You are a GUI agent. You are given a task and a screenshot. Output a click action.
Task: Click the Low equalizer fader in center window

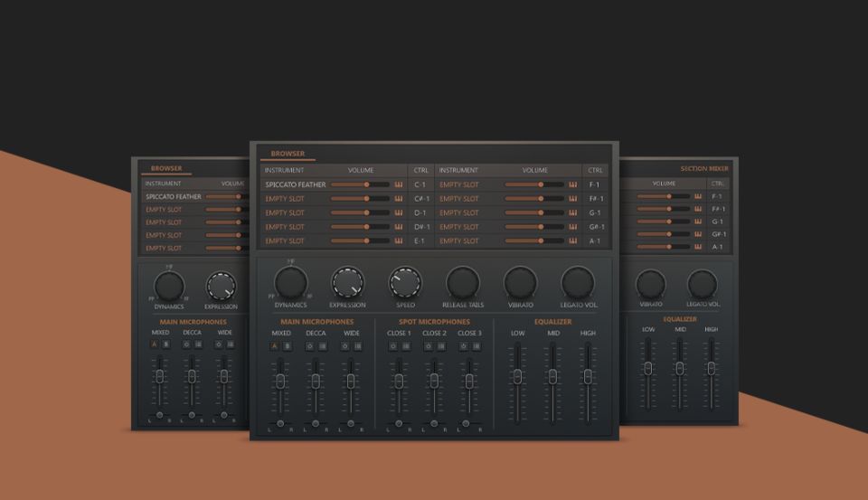click(x=517, y=377)
